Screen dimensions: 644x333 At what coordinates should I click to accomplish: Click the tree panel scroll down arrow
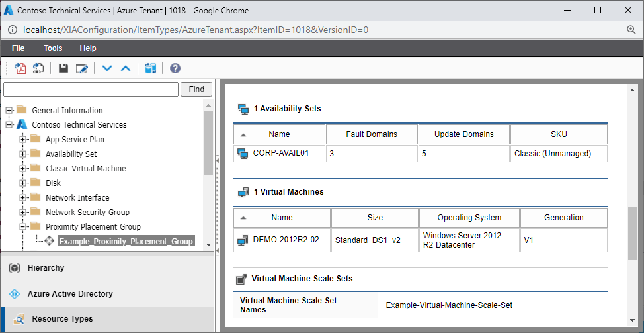click(209, 244)
